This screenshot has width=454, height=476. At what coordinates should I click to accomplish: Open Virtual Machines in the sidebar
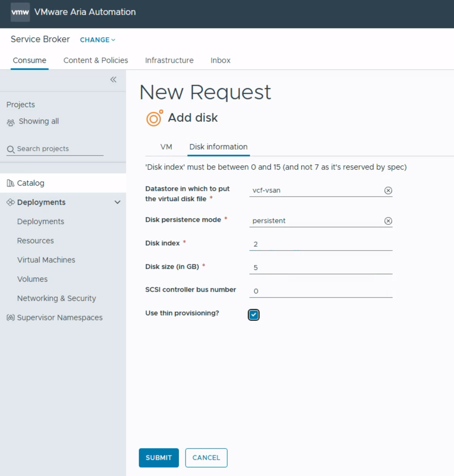(x=46, y=260)
